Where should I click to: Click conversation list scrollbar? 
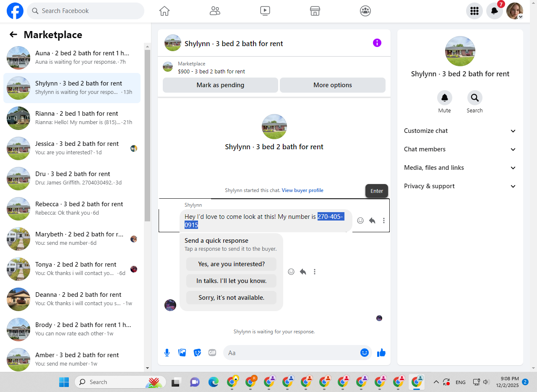click(147, 135)
